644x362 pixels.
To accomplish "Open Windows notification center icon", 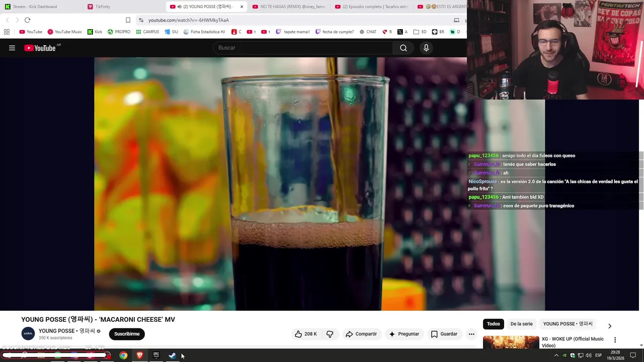I will 633,355.
